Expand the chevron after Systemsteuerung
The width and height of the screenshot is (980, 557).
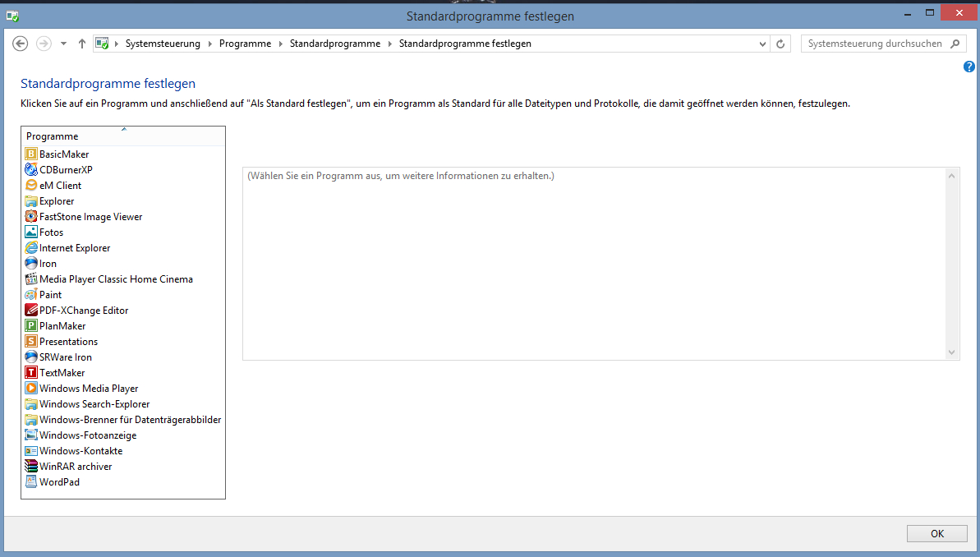(x=210, y=44)
